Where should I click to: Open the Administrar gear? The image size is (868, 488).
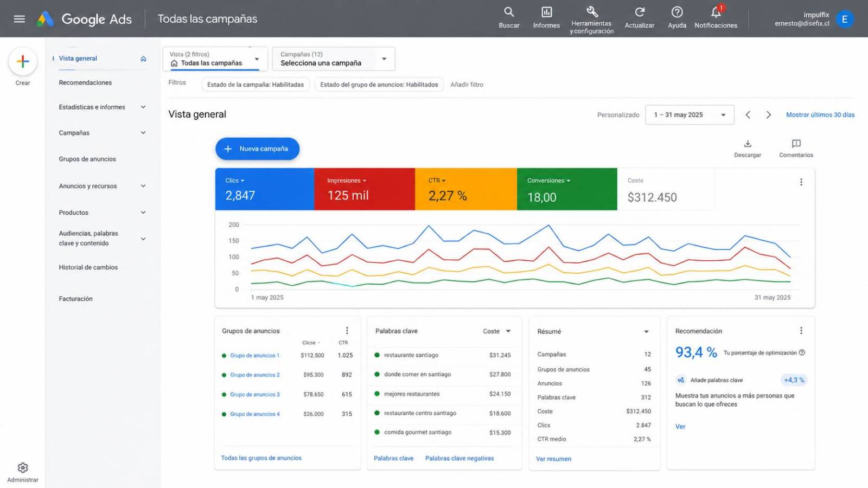pyautogui.click(x=23, y=467)
